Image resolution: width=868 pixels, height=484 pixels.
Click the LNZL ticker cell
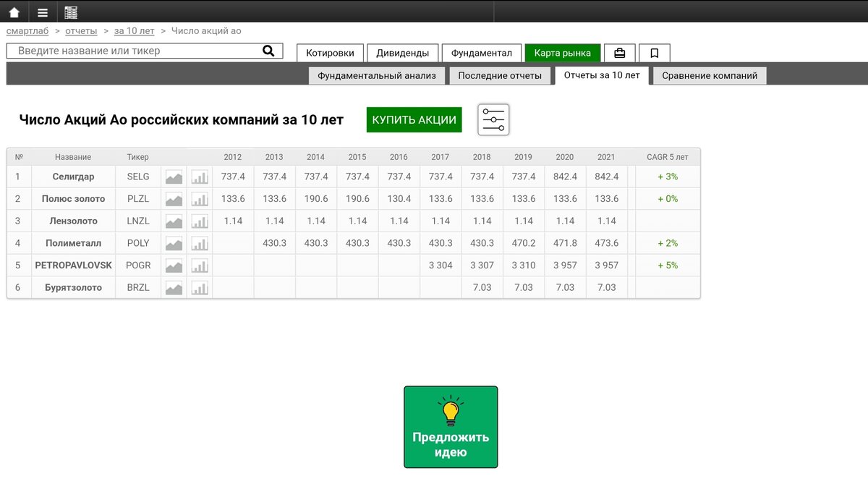pyautogui.click(x=138, y=221)
